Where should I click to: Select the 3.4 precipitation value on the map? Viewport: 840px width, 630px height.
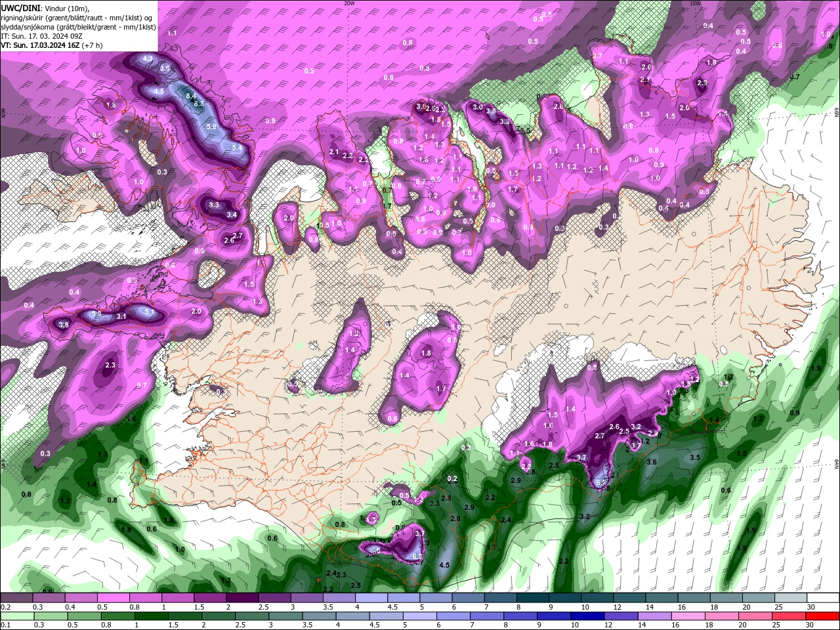[232, 215]
